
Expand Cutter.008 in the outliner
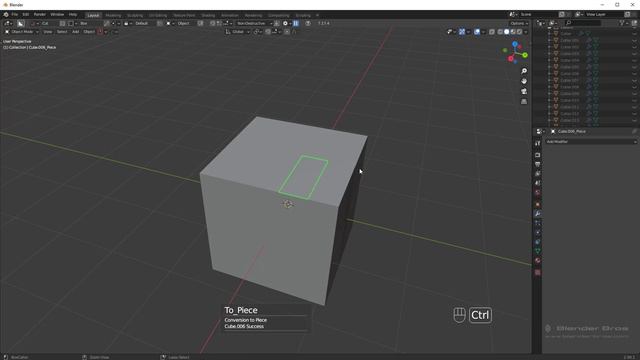click(x=549, y=87)
